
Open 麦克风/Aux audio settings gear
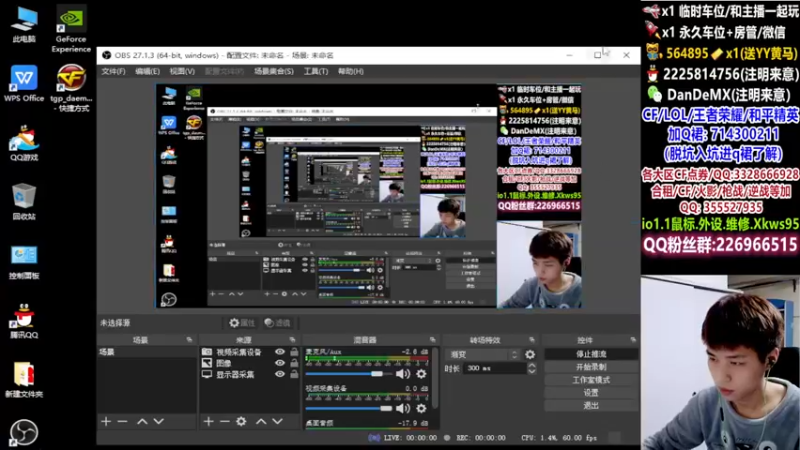421,374
